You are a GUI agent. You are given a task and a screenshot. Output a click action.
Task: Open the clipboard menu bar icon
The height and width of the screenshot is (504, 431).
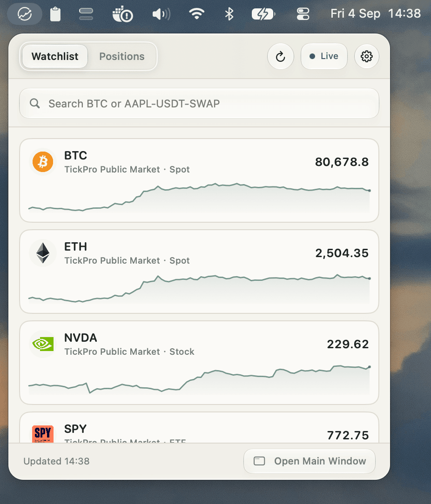pos(55,14)
